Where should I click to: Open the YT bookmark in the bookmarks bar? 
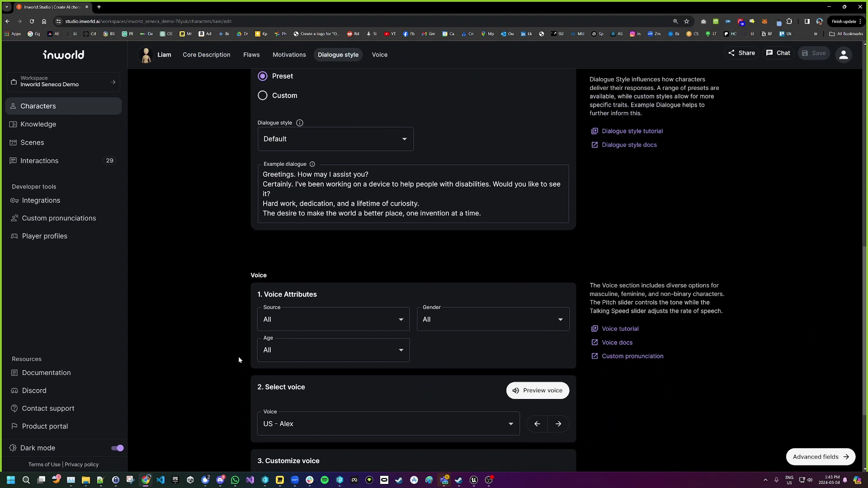pos(390,34)
